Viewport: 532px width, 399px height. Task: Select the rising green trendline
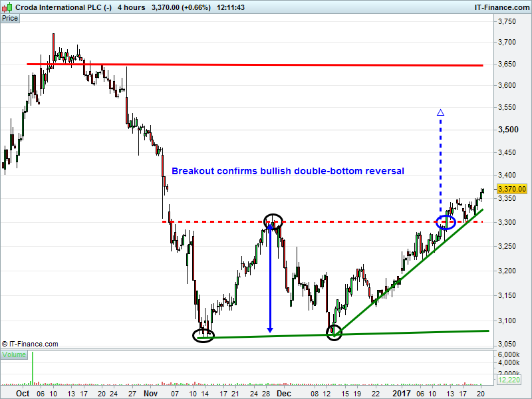[x=408, y=273]
